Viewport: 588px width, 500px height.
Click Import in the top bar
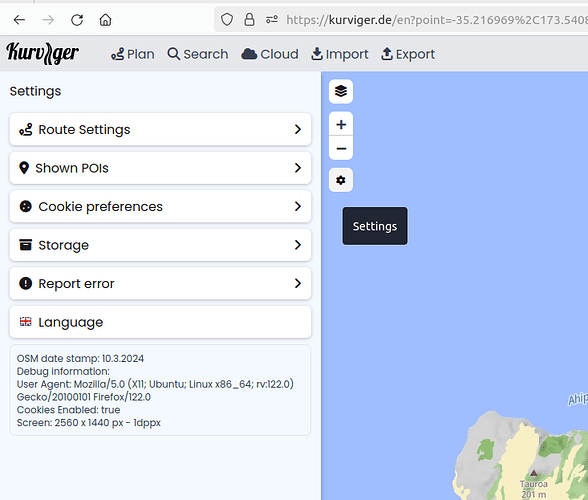click(x=340, y=54)
